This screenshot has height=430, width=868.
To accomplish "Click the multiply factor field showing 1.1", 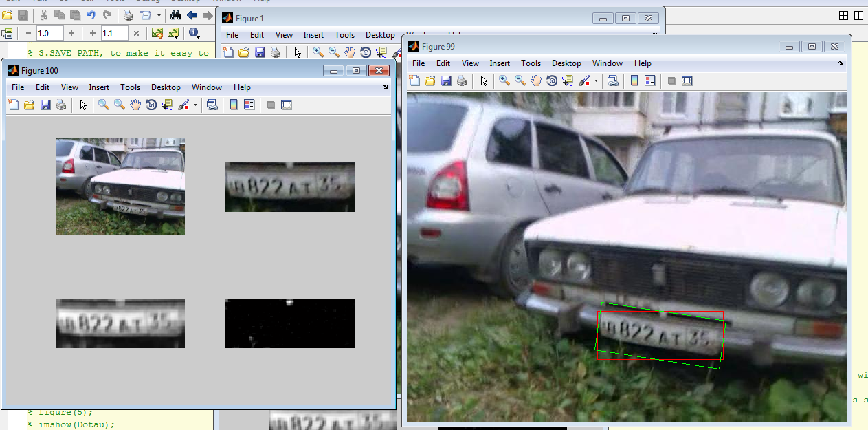I will [114, 33].
